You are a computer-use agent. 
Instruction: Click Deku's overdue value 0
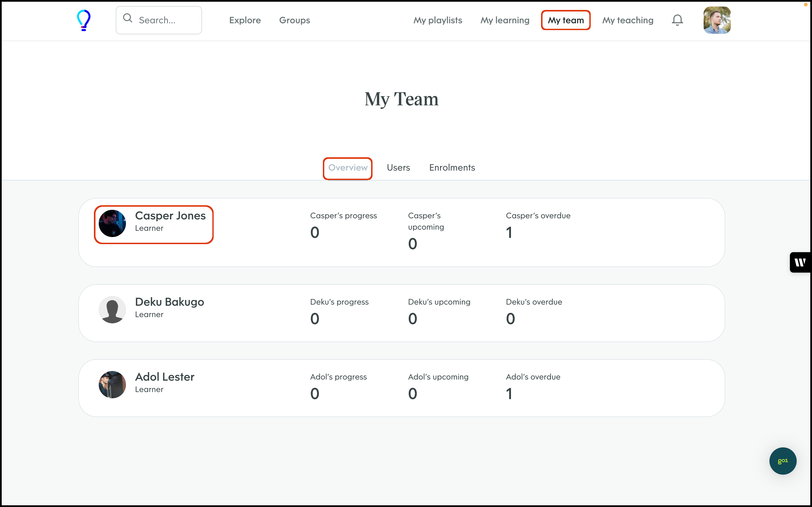pyautogui.click(x=510, y=319)
